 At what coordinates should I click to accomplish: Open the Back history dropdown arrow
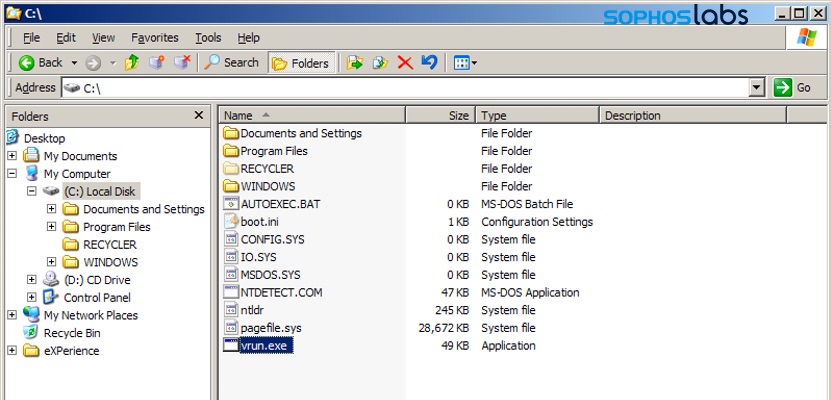click(x=74, y=63)
